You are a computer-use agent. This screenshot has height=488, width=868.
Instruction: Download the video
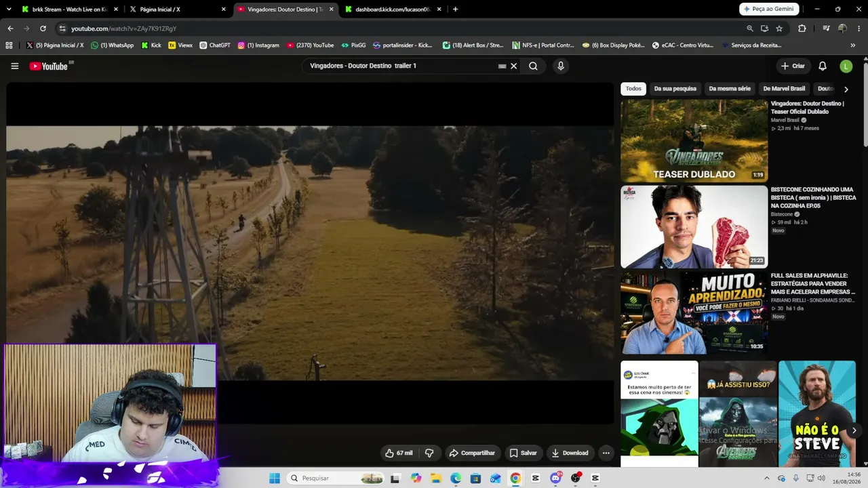click(x=570, y=453)
